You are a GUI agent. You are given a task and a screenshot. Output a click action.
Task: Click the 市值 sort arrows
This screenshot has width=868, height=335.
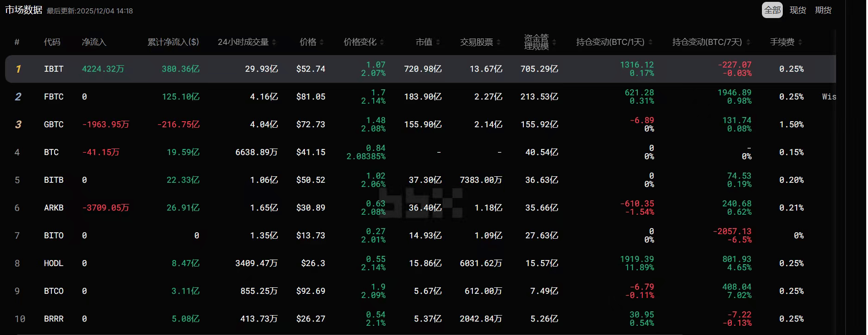tap(438, 42)
